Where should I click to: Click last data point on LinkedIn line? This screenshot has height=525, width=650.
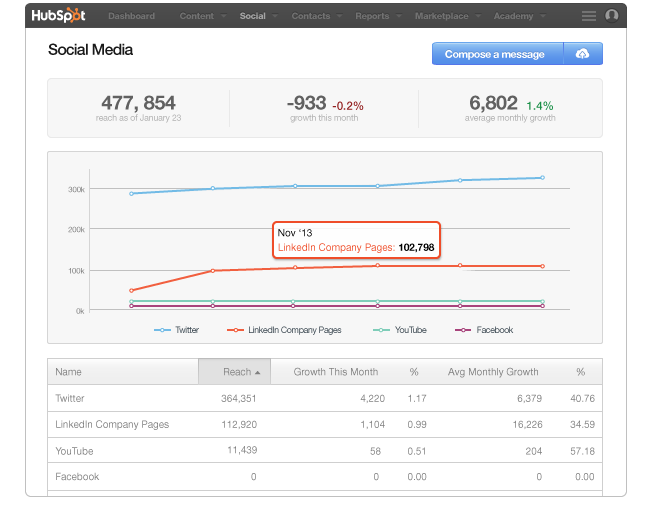coord(543,266)
